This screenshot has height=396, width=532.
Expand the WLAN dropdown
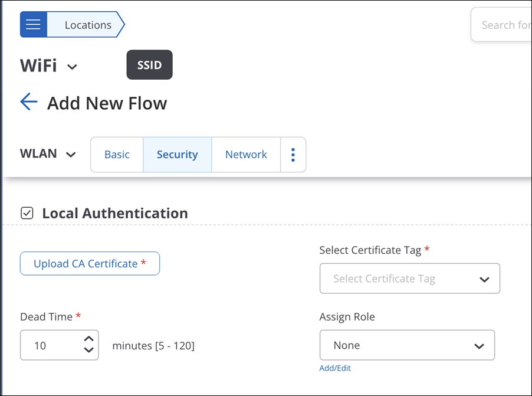(48, 154)
